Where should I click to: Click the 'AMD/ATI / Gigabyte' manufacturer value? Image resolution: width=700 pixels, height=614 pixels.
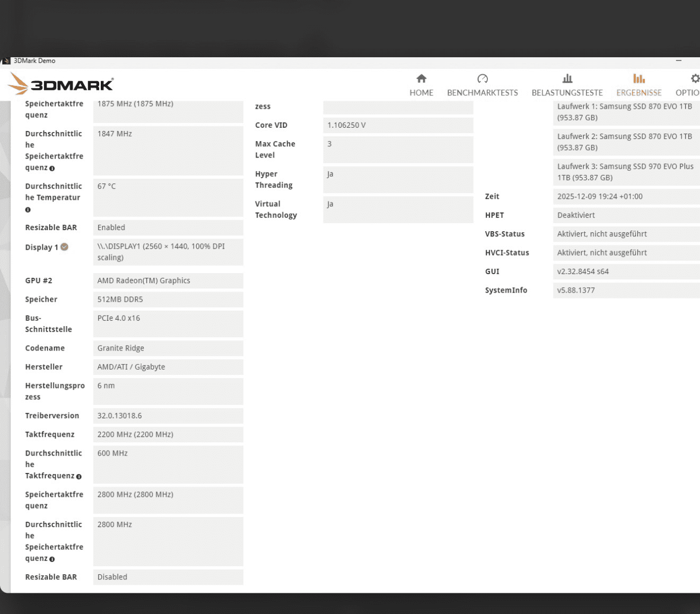(x=168, y=367)
